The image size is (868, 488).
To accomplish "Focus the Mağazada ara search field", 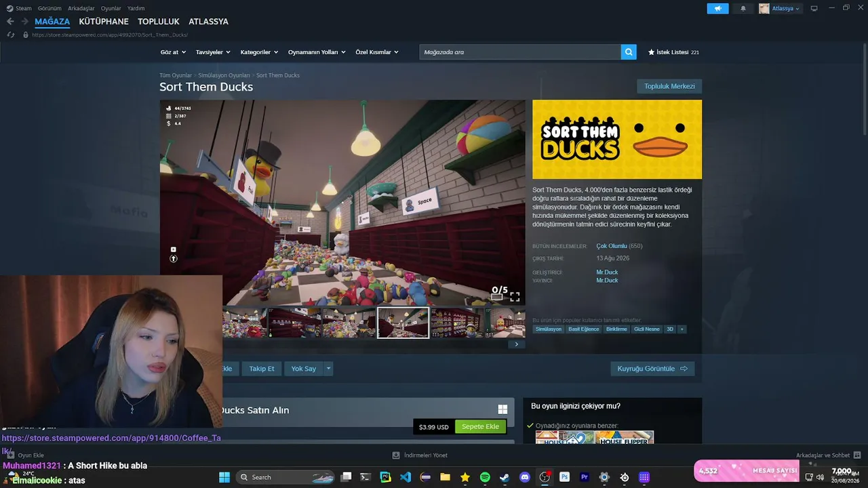I will point(520,52).
